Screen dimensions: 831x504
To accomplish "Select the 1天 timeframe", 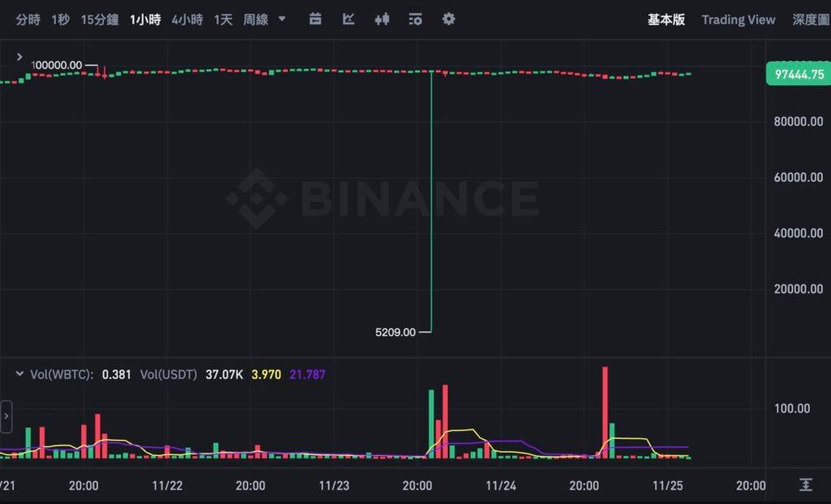I will click(x=223, y=19).
